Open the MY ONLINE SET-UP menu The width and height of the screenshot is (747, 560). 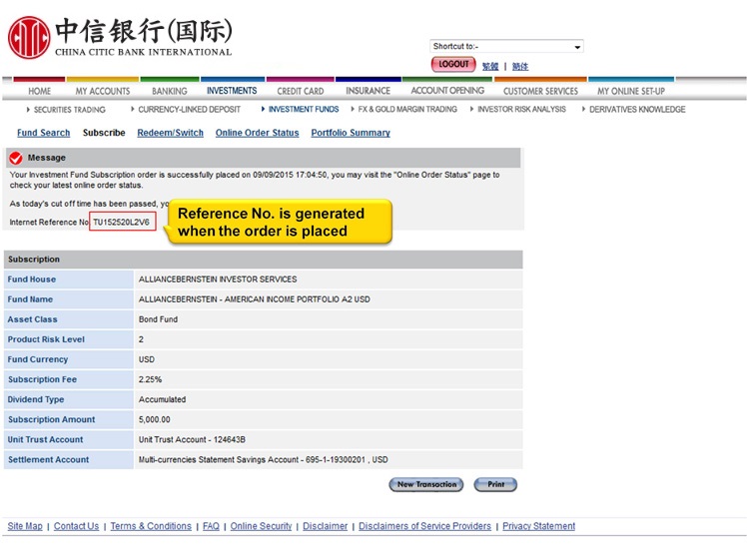click(x=631, y=91)
